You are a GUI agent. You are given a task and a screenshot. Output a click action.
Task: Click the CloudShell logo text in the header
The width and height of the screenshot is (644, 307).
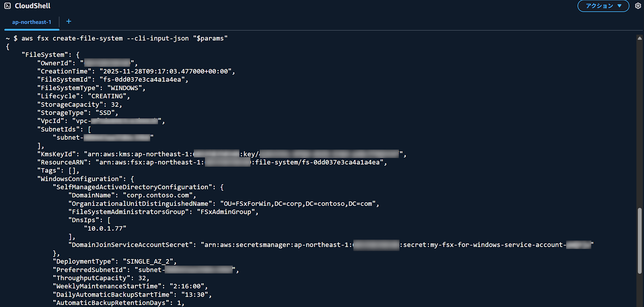[x=32, y=5]
